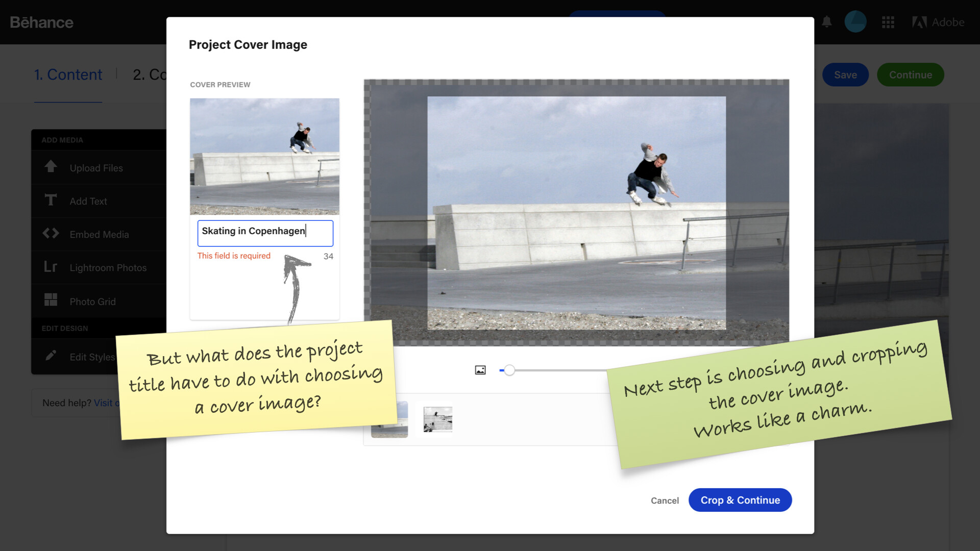Click the Upload Files arrow icon
Screen dimensions: 980x551
[51, 167]
